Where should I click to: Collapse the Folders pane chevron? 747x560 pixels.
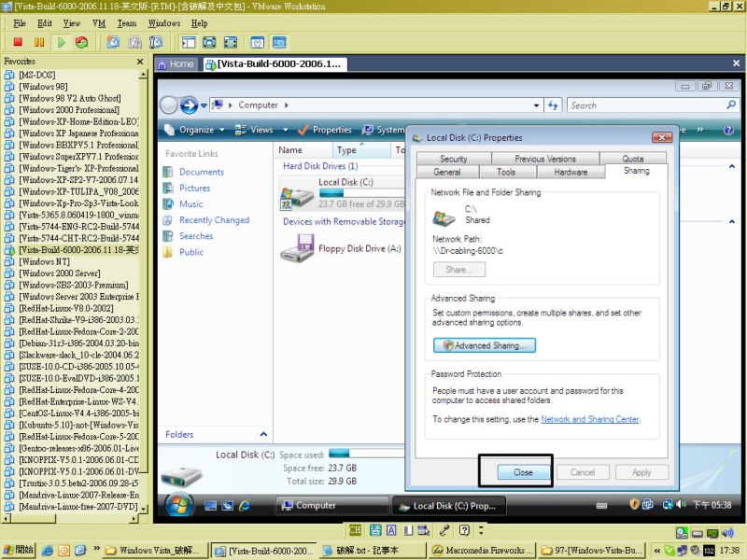(263, 434)
